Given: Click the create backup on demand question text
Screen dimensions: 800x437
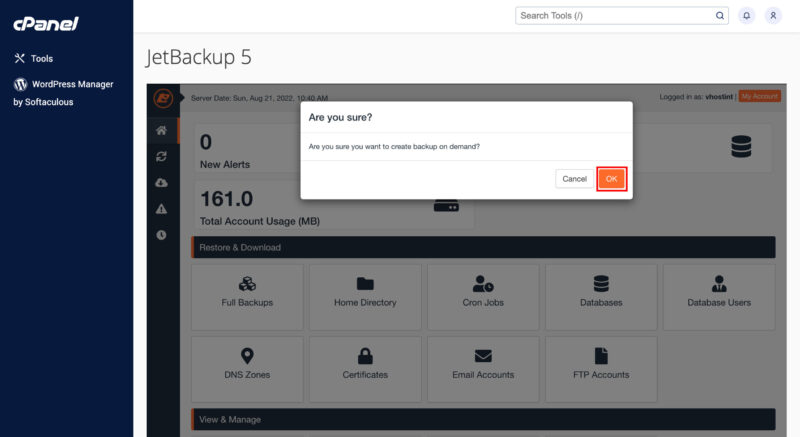Looking at the screenshot, I should pos(394,146).
